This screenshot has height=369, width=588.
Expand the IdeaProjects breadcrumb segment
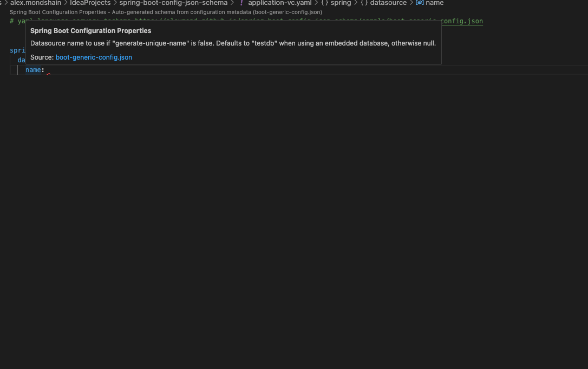(90, 3)
